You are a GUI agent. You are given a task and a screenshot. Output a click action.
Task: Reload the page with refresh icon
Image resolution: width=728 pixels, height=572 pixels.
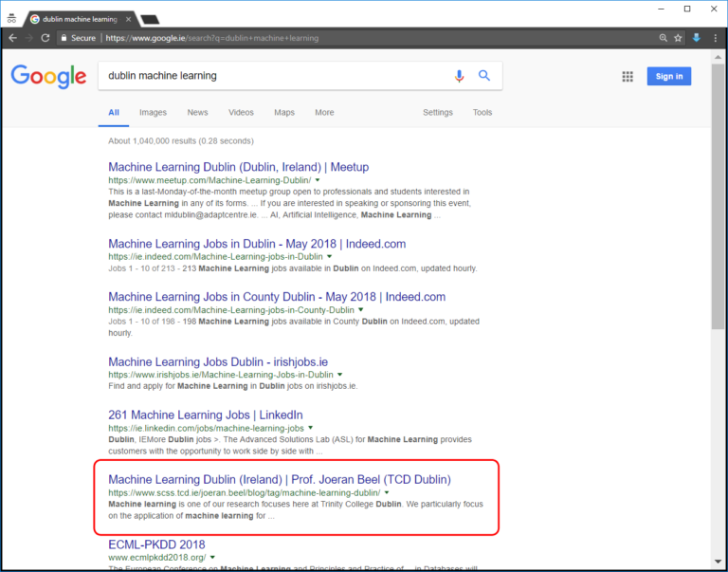point(45,38)
